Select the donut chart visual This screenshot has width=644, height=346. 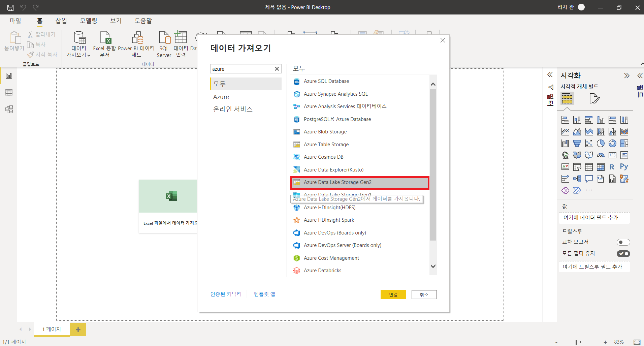coord(612,144)
